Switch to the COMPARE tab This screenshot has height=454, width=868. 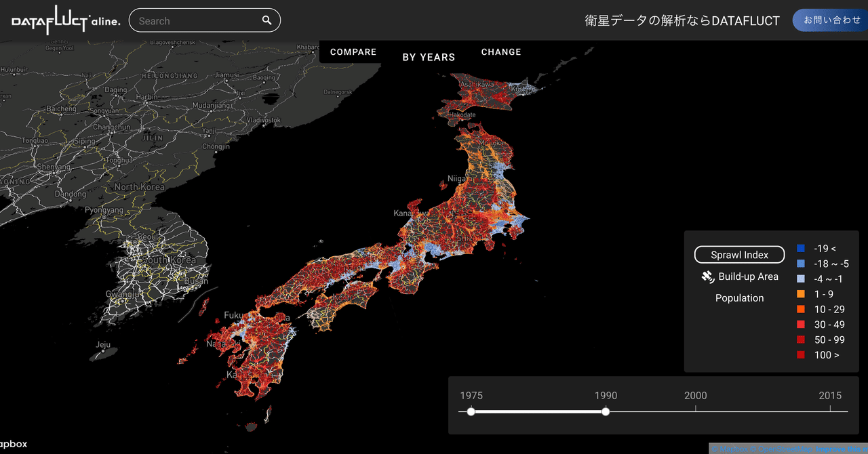pos(353,51)
